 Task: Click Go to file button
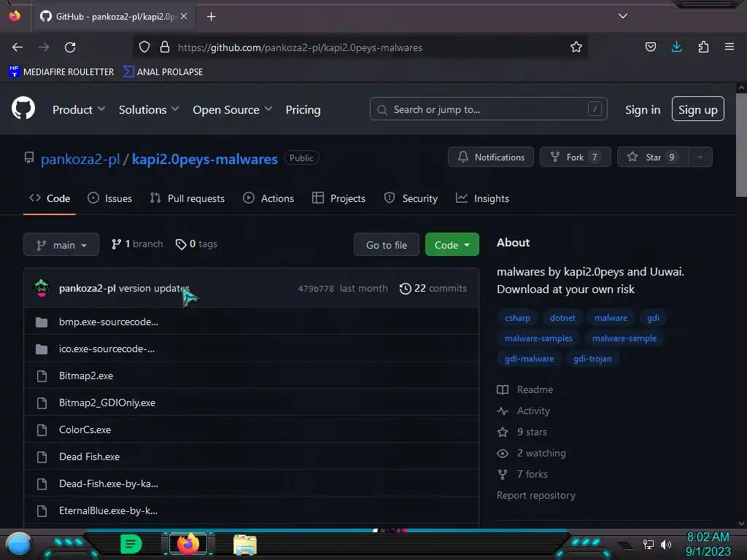[x=387, y=245]
